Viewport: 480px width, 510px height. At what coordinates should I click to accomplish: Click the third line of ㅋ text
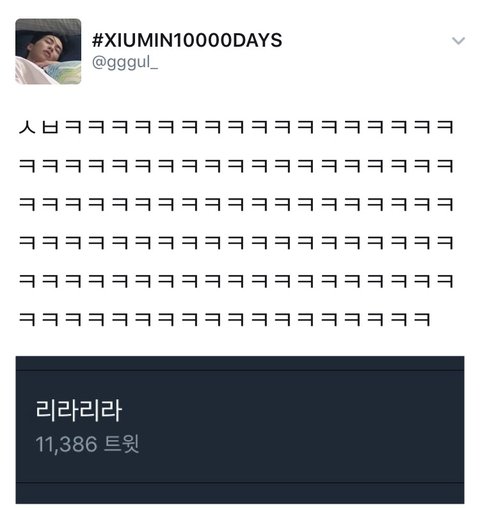point(236,204)
